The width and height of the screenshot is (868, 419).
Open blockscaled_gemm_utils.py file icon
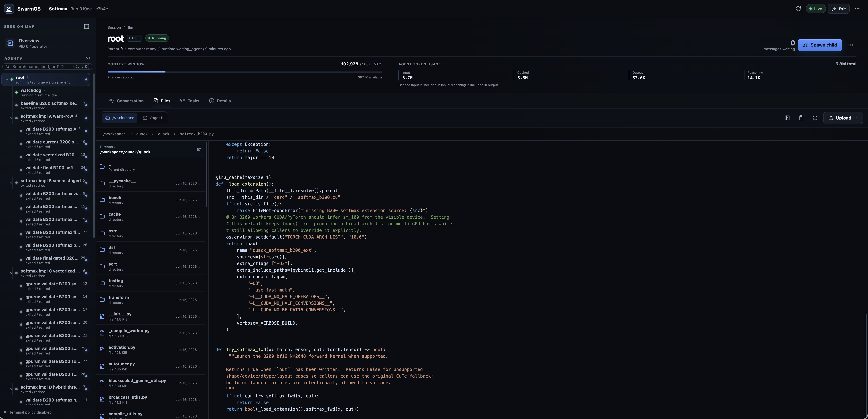click(x=102, y=383)
